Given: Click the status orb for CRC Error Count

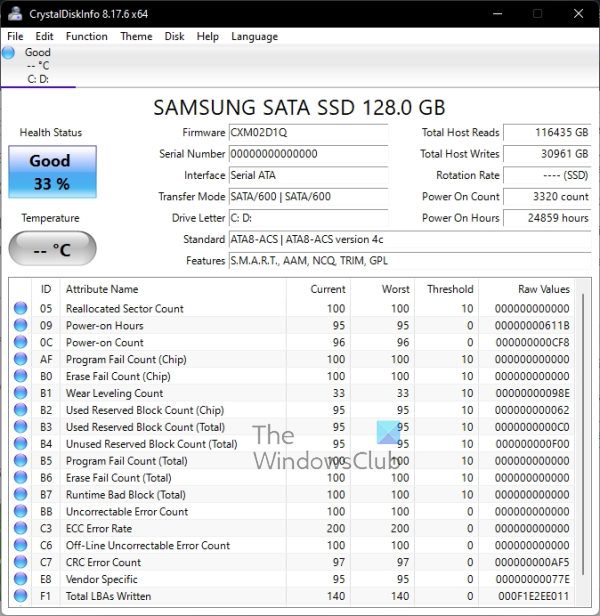Looking at the screenshot, I should click(x=20, y=562).
